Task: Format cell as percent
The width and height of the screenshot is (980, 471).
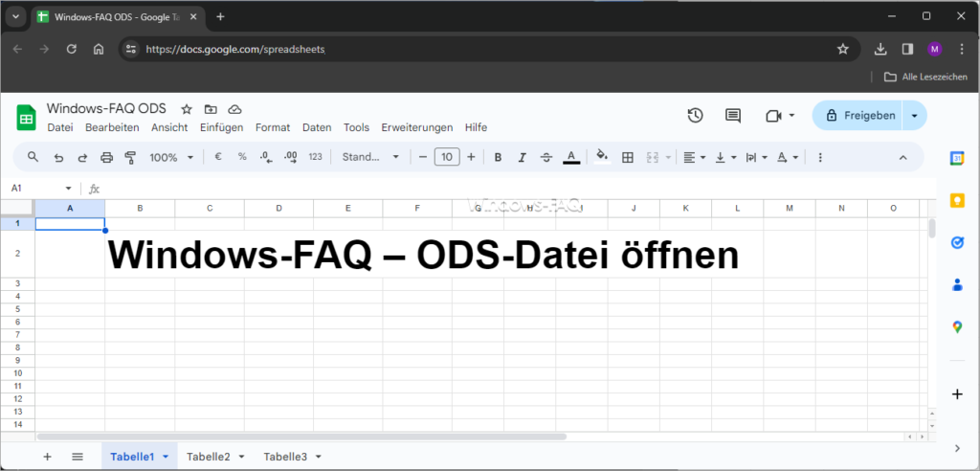Action: pos(242,157)
